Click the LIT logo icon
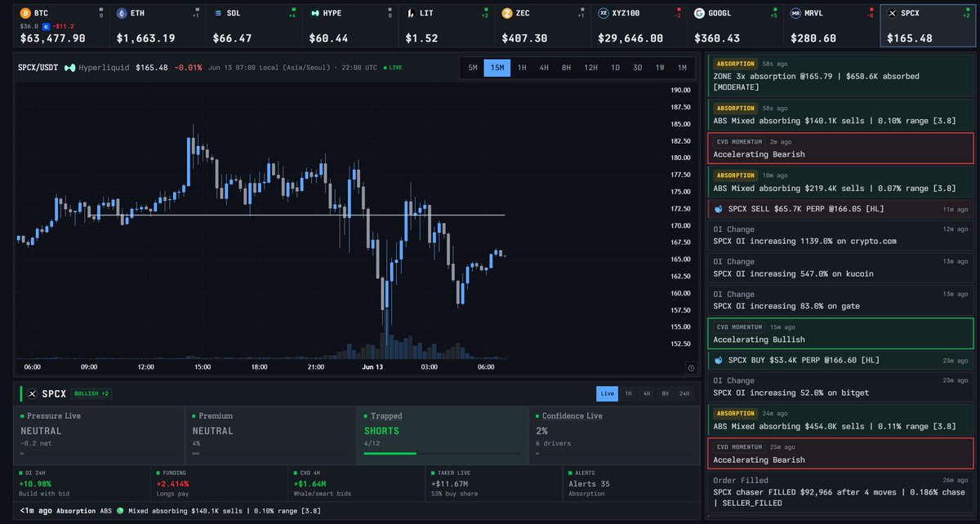This screenshot has height=524, width=980. tap(411, 14)
